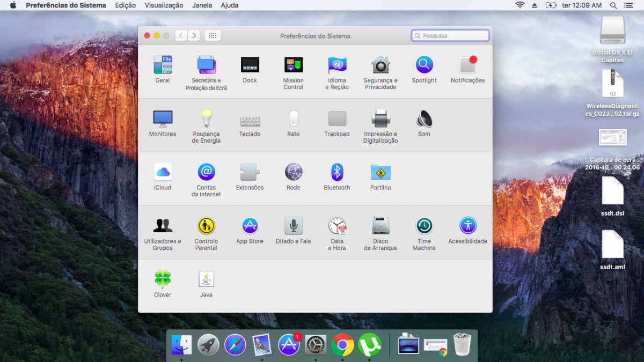Open the Janela menu

[202, 5]
